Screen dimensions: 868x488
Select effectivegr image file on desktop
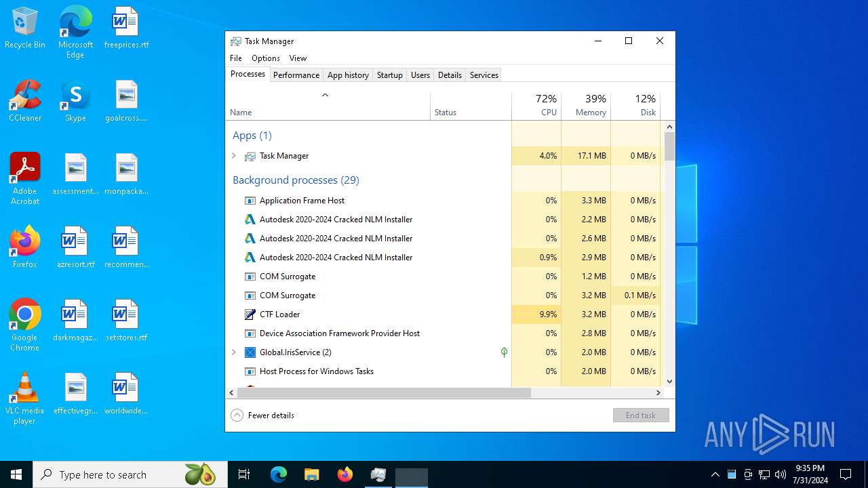pyautogui.click(x=75, y=394)
